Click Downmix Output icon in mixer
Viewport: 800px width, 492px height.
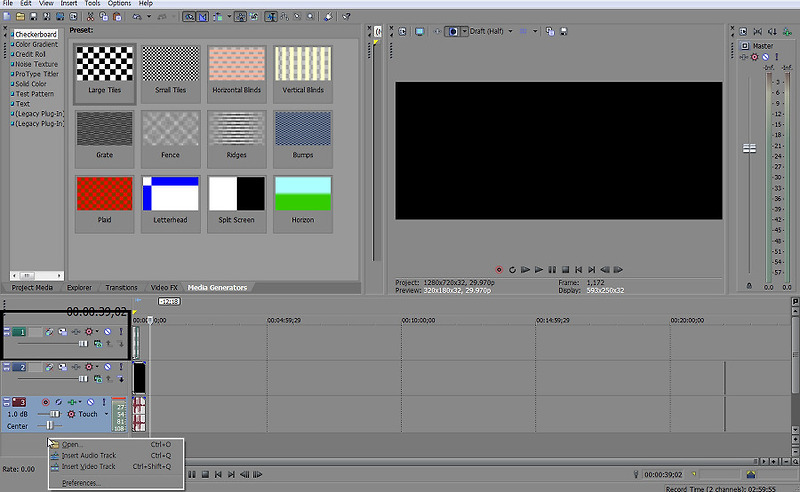758,32
